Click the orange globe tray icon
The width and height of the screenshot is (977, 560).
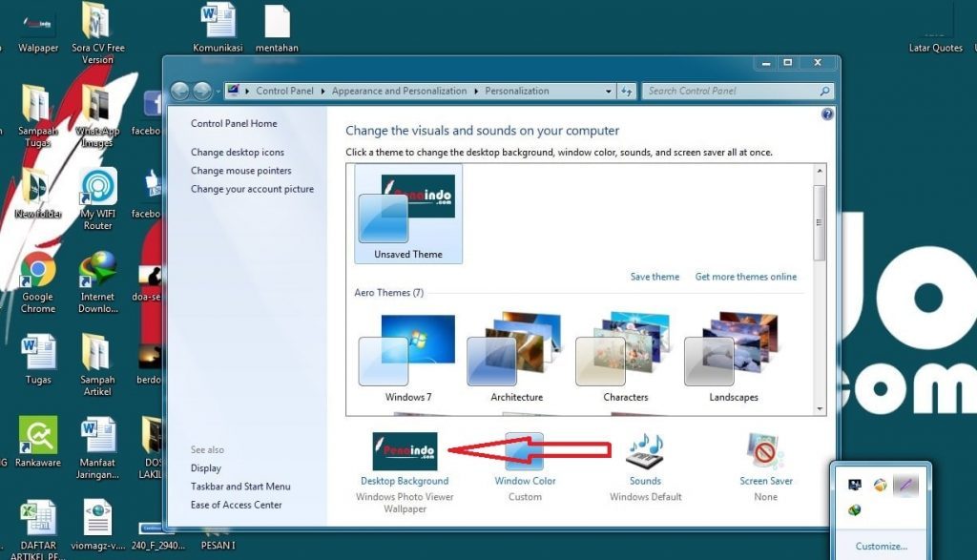tap(880, 485)
